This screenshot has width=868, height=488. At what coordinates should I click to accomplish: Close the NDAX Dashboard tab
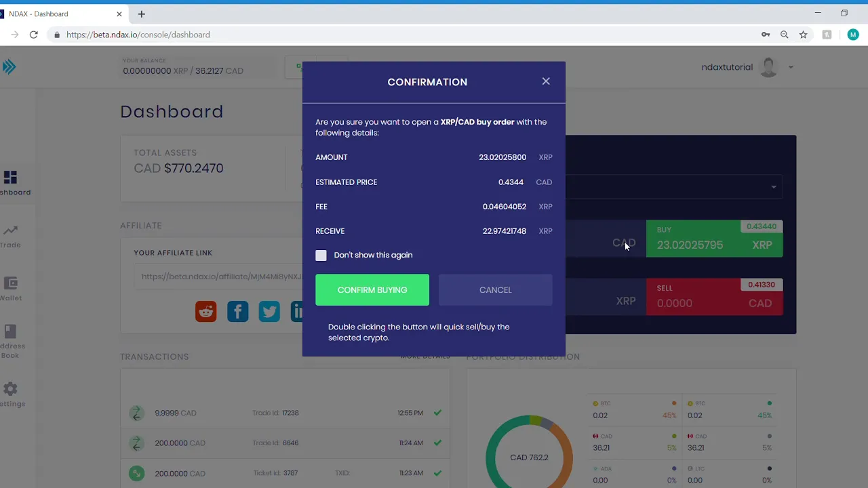coord(119,14)
